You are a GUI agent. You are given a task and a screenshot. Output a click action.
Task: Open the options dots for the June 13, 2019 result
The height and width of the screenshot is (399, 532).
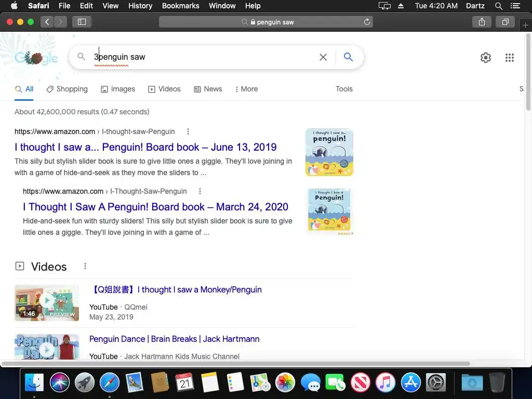click(188, 131)
